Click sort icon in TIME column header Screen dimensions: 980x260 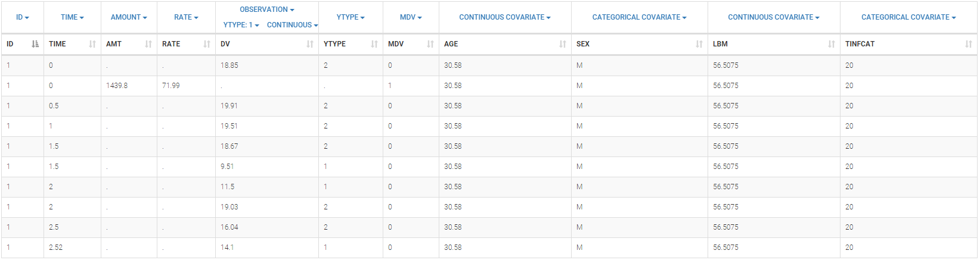(x=92, y=44)
